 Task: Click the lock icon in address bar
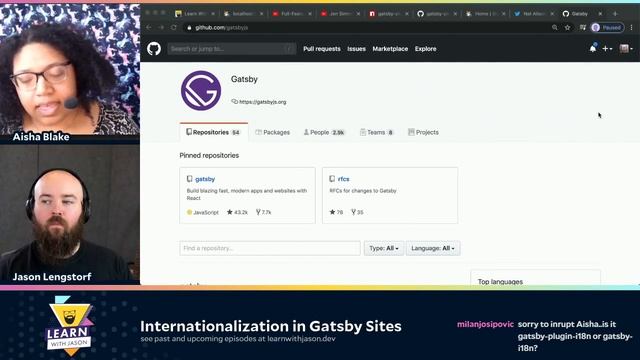(189, 28)
